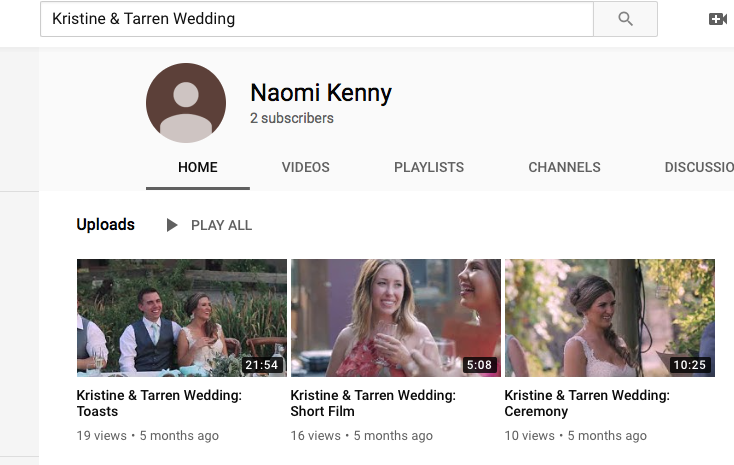Open the DISCUSSION tab
Image resolution: width=734 pixels, height=465 pixels.
pos(699,167)
